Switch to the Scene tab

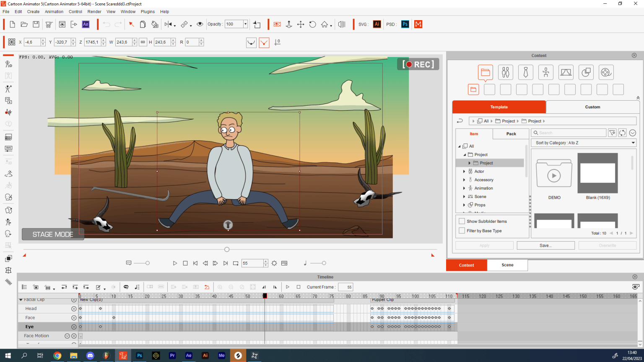(x=507, y=265)
